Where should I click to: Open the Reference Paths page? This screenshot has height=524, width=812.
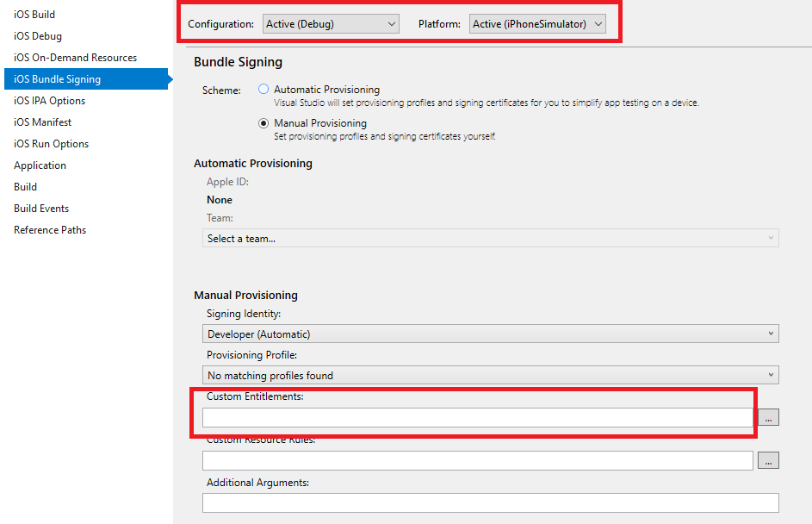click(x=50, y=229)
